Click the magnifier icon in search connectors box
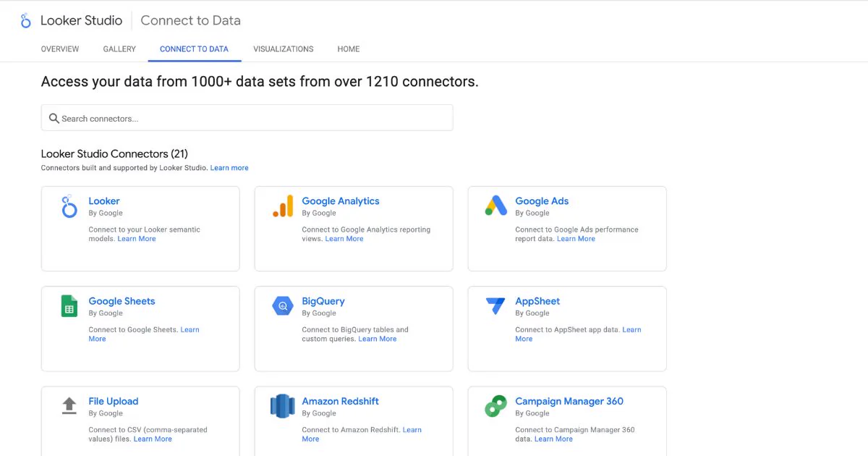The width and height of the screenshot is (868, 456). (54, 118)
